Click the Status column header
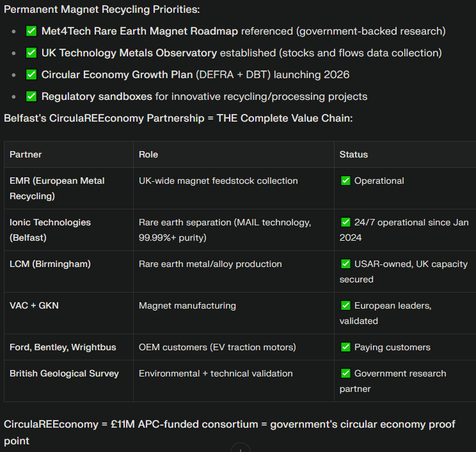 coord(405,154)
